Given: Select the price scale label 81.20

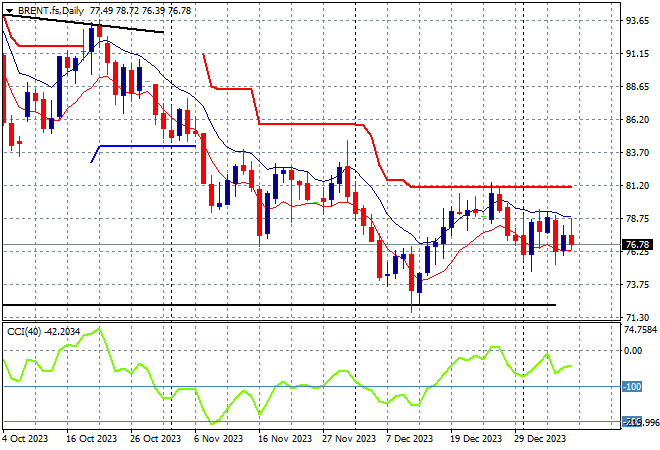Looking at the screenshot, I should (637, 186).
